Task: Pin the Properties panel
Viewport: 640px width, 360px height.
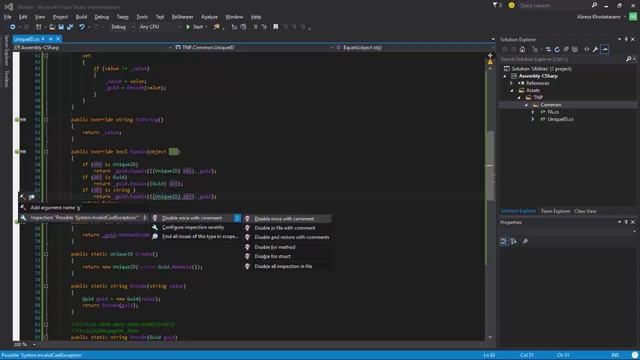Action: click(x=626, y=222)
